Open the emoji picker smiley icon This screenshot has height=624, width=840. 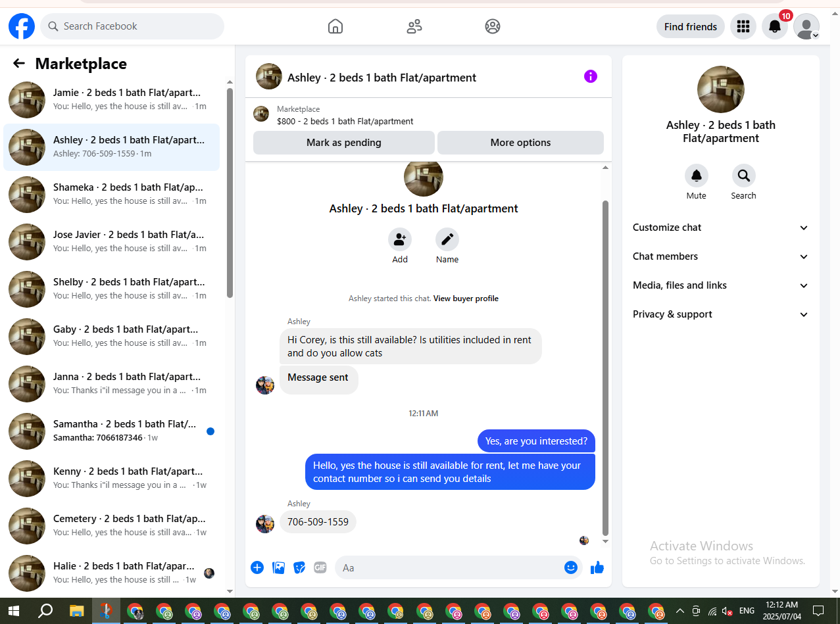coord(571,567)
